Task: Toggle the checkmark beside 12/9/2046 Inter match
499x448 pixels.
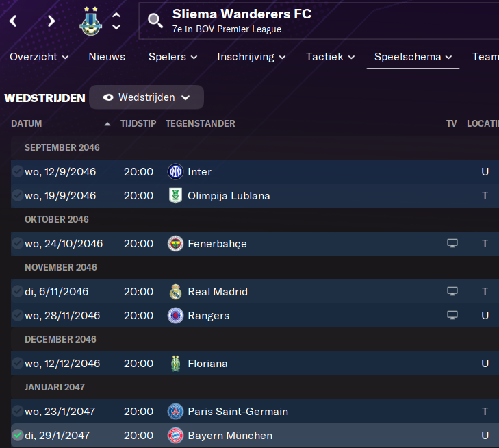Action: click(x=17, y=172)
